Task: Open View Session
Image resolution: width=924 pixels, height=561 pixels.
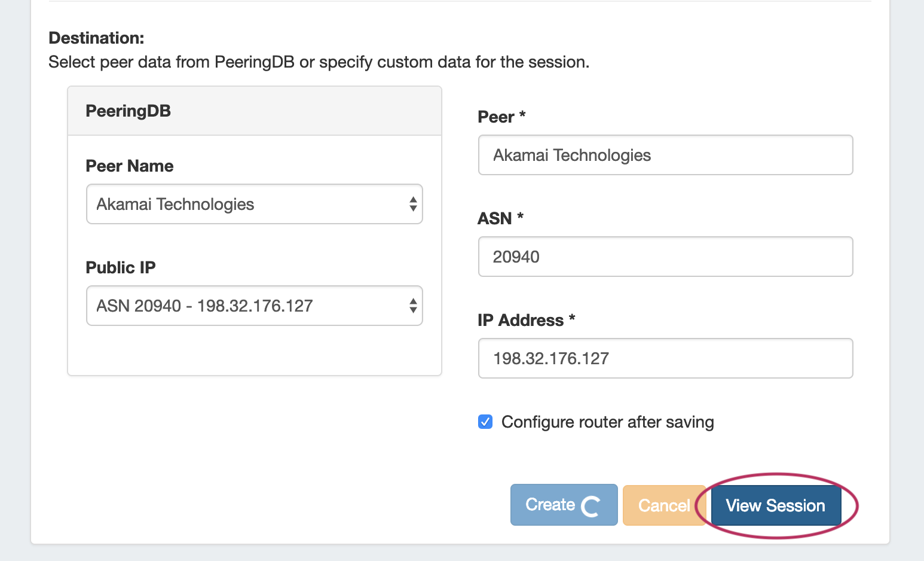Action: tap(775, 505)
